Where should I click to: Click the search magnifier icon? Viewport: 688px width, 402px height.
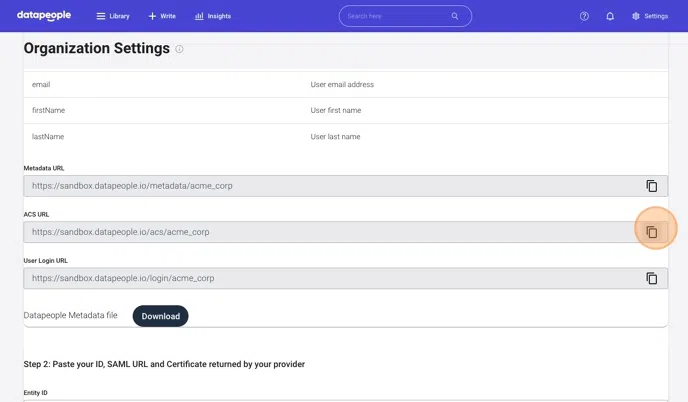pos(455,16)
